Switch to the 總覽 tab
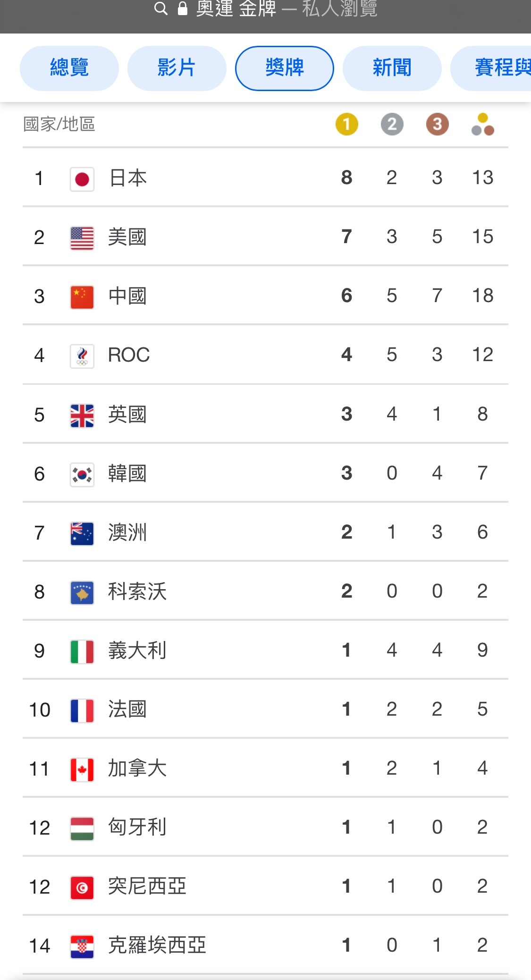This screenshot has height=980, width=531. tap(69, 68)
